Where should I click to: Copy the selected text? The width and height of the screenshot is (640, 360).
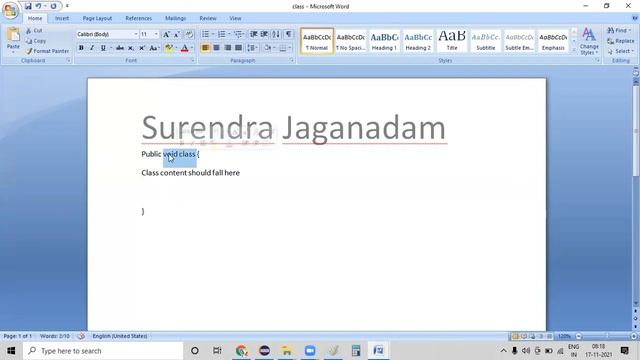tap(36, 41)
